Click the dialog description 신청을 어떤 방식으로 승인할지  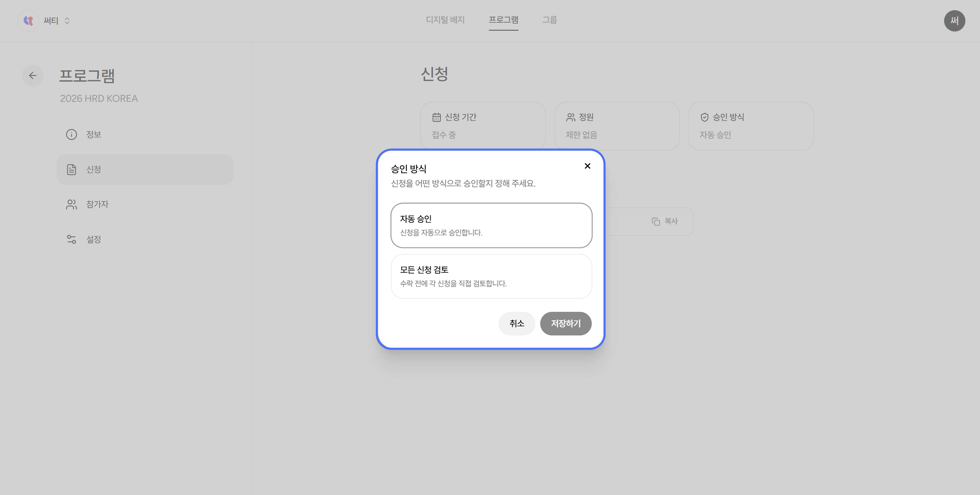pos(463,183)
